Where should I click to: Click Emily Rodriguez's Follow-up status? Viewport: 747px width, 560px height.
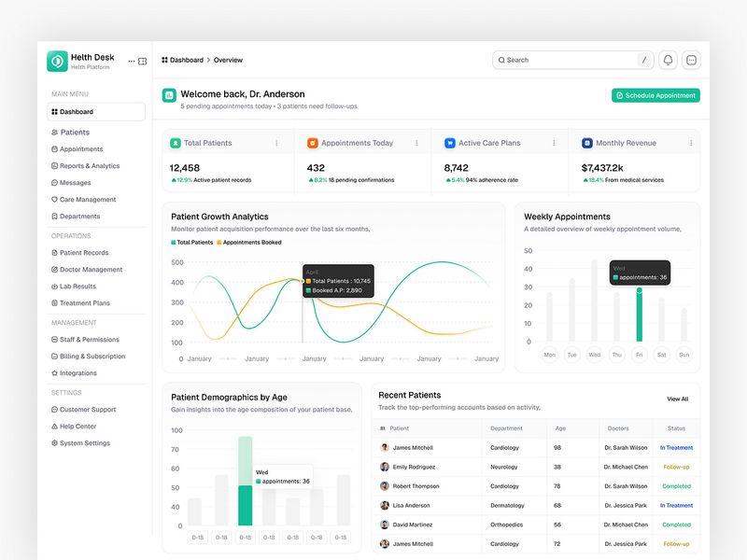point(676,467)
